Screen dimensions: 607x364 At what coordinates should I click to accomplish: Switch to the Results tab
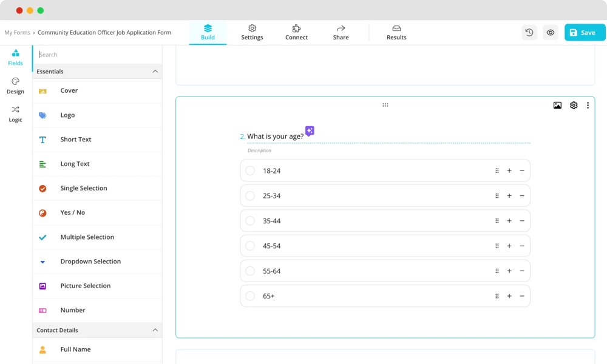coord(396,33)
